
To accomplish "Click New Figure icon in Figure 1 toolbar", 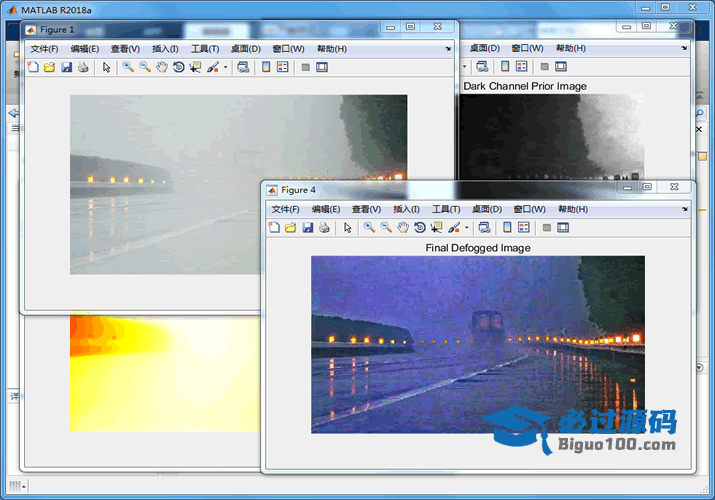I will 32,67.
